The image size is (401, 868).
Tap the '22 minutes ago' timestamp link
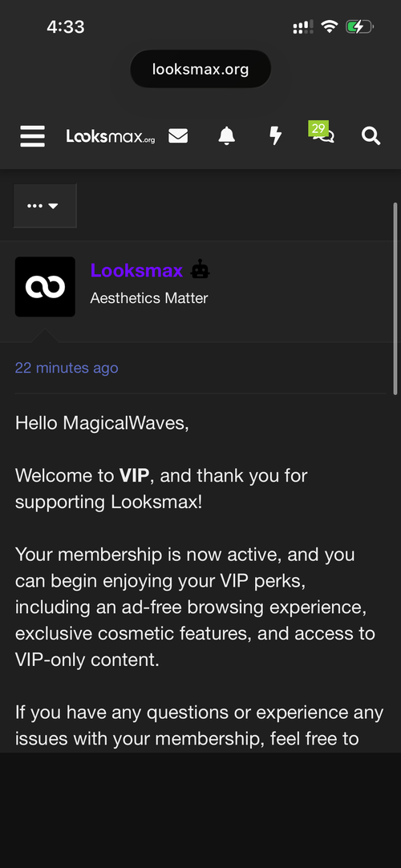(x=67, y=368)
